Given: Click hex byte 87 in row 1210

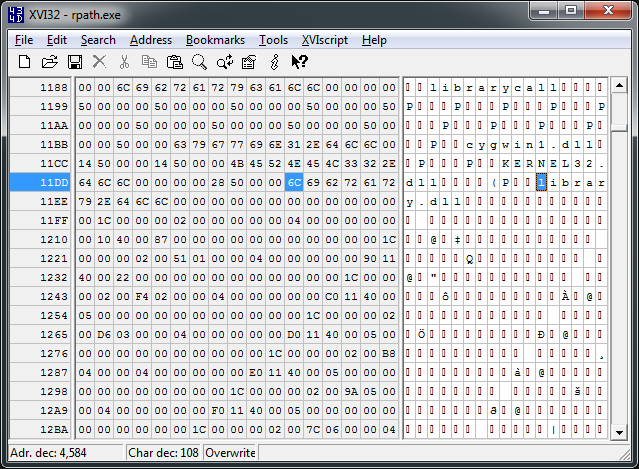Looking at the screenshot, I should [x=161, y=240].
